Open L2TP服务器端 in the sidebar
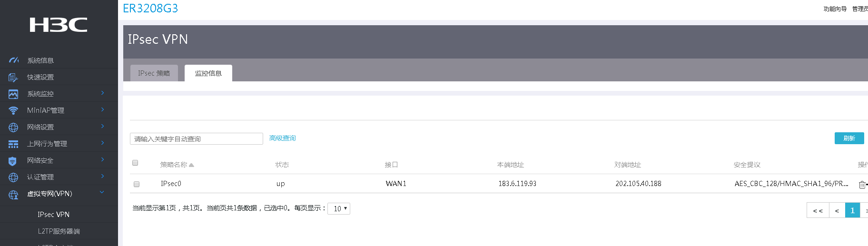 click(x=59, y=231)
